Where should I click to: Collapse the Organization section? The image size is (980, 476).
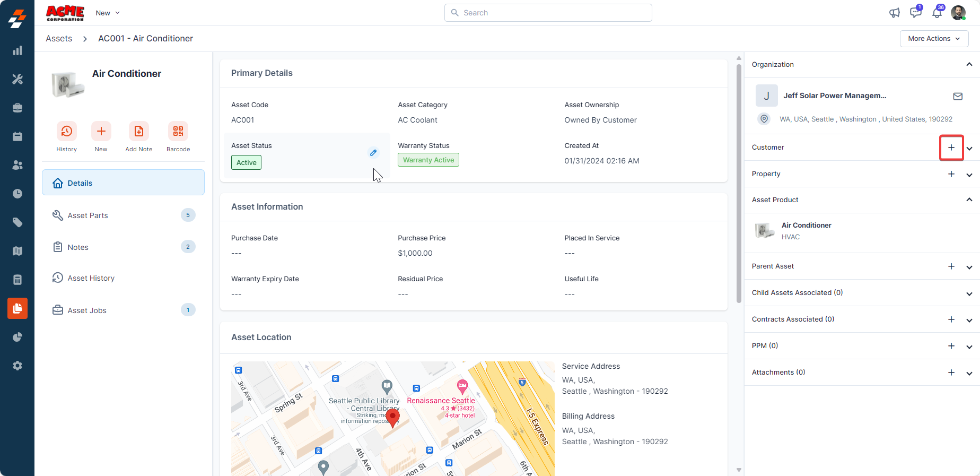pos(969,65)
